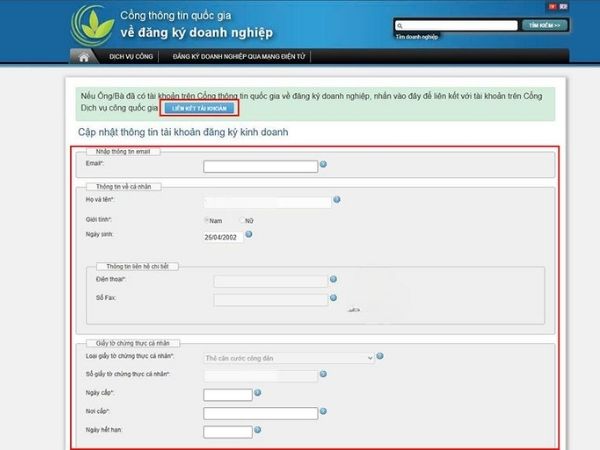The height and width of the screenshot is (450, 600).
Task: Click the portal leaf logo
Action: point(93,25)
